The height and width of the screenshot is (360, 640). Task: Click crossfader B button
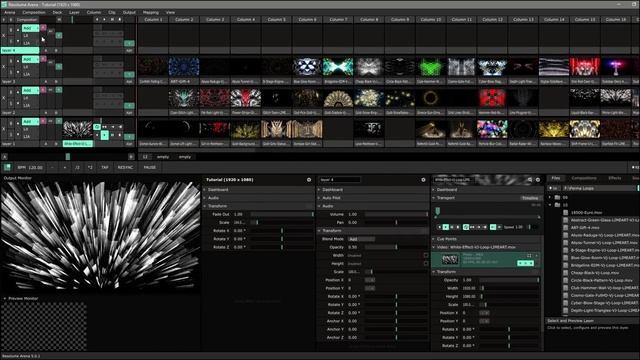tap(131, 157)
